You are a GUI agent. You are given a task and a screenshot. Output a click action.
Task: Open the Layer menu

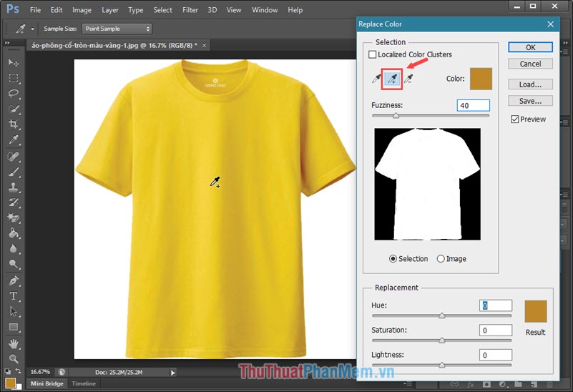(110, 10)
